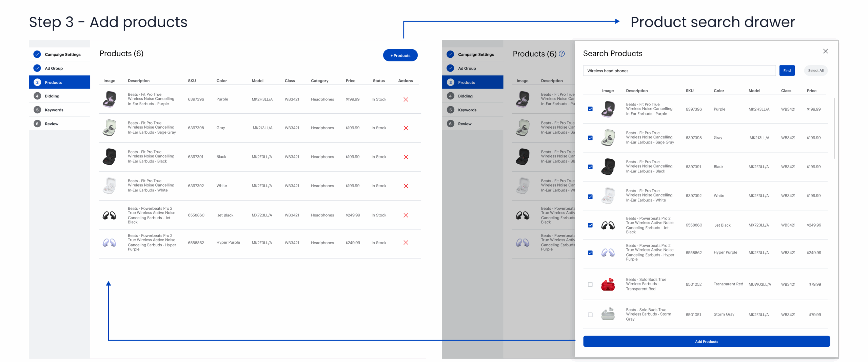Open Purple Fit Pro thumbnail in left products table
The image size is (868, 362).
tap(110, 99)
